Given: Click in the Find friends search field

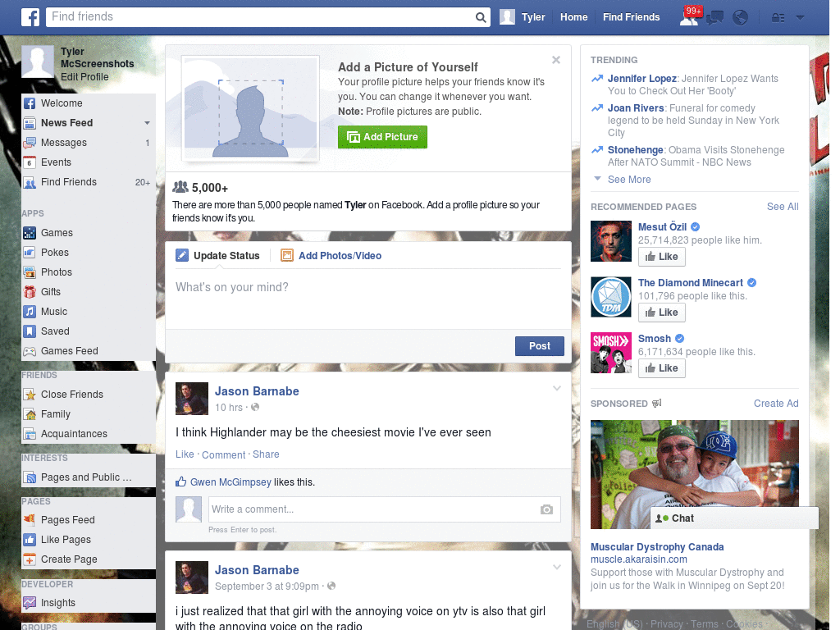Looking at the screenshot, I should 261,17.
